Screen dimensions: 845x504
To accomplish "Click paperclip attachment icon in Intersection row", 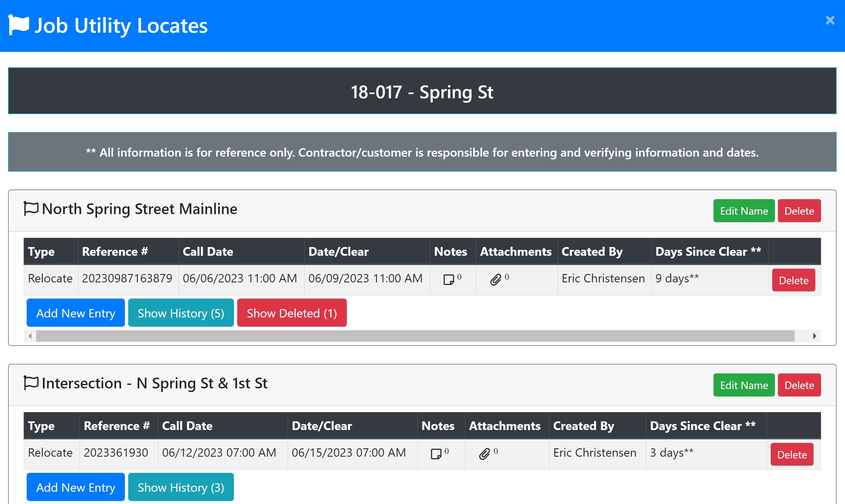I will pyautogui.click(x=484, y=454).
